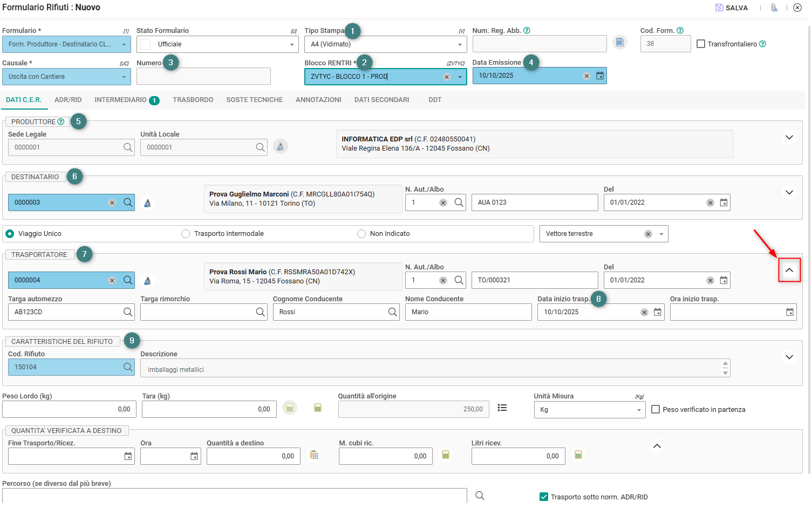Clear the Blocco RENTRI selection with X
Image resolution: width=812 pixels, height=508 pixels.
pyautogui.click(x=447, y=77)
